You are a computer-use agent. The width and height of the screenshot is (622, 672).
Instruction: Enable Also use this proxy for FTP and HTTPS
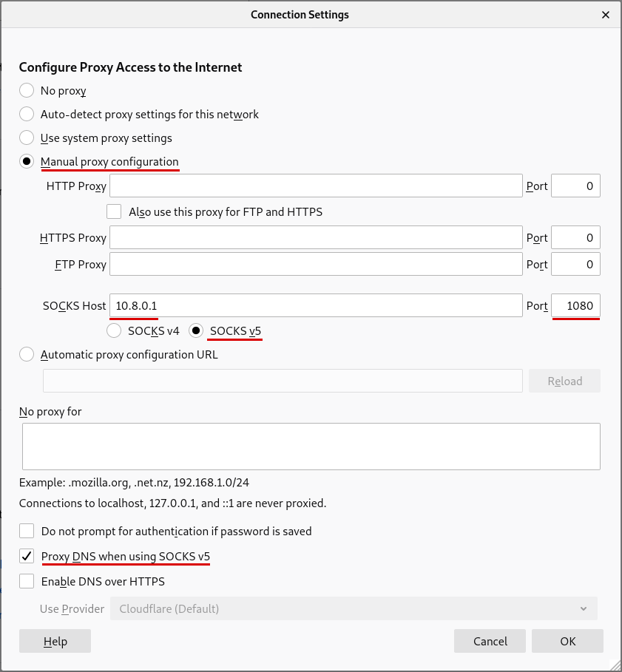click(x=114, y=212)
